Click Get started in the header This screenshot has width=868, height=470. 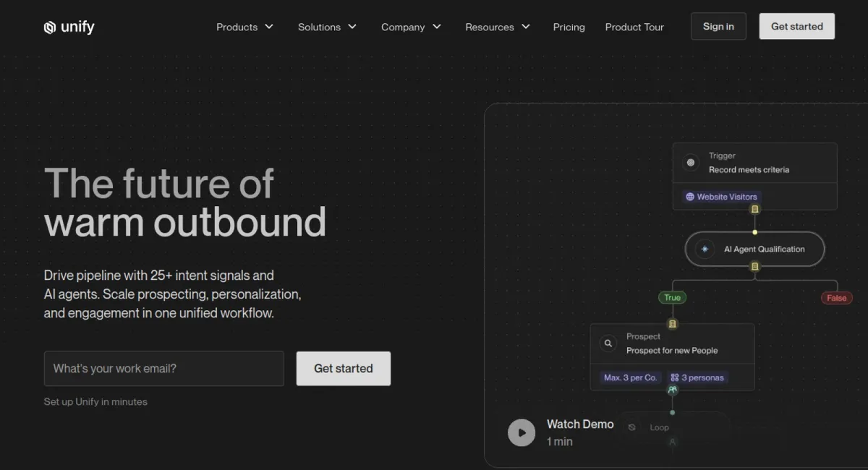[x=796, y=26]
